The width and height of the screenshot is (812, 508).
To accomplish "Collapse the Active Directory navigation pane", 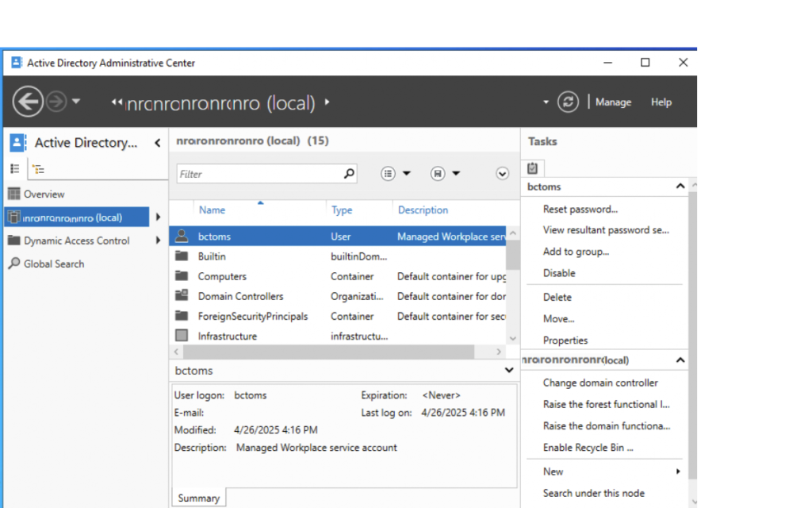I will 157,143.
